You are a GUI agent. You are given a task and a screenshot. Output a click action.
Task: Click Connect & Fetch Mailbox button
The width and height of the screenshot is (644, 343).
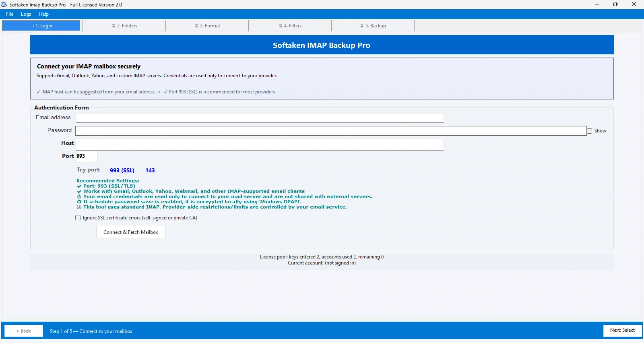click(x=131, y=232)
